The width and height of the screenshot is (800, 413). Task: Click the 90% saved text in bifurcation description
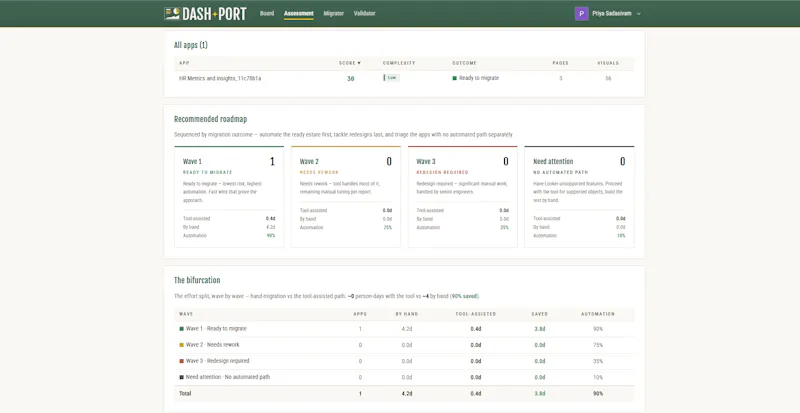coord(464,296)
